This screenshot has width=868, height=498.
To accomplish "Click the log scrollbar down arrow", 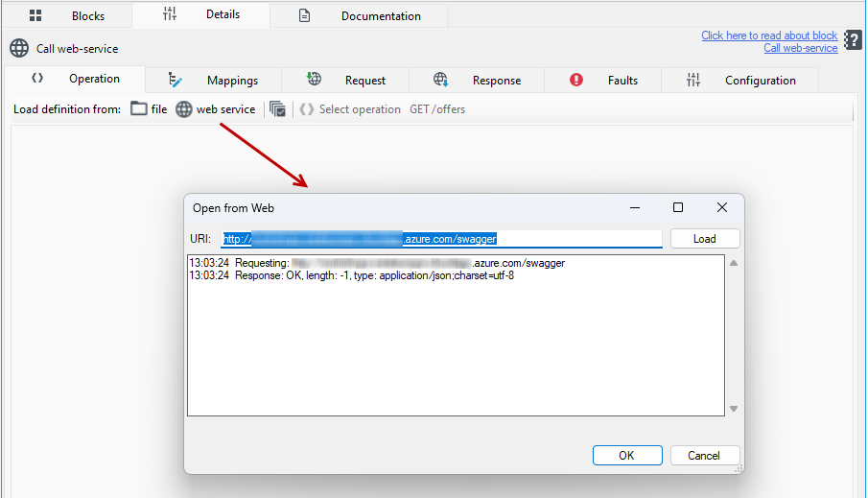I will tap(734, 409).
